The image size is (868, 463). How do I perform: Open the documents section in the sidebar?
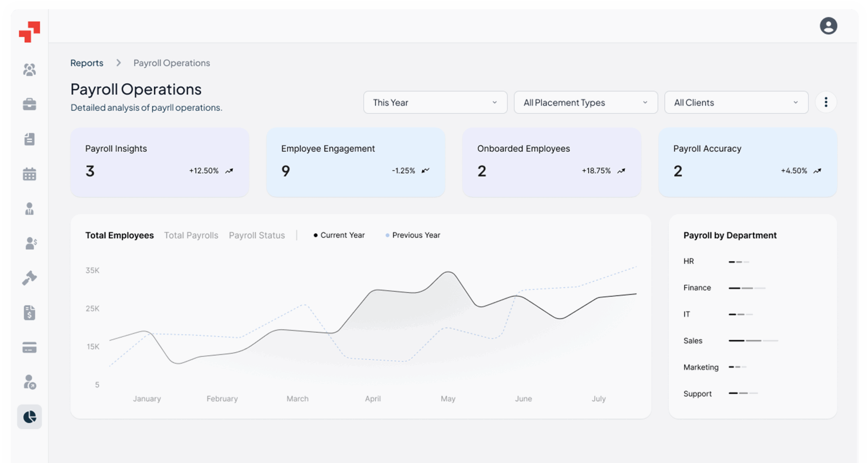(29, 139)
